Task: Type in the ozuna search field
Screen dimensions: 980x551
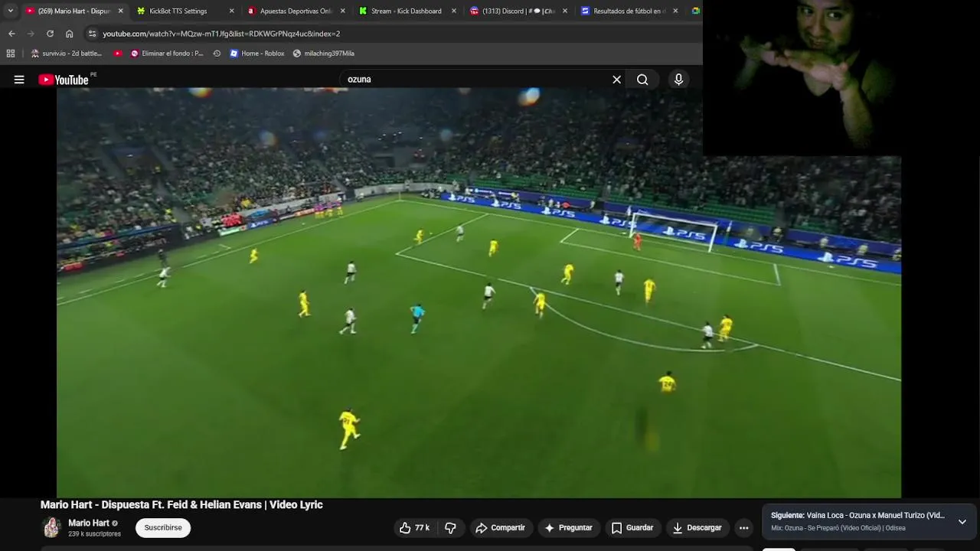Action: click(475, 80)
